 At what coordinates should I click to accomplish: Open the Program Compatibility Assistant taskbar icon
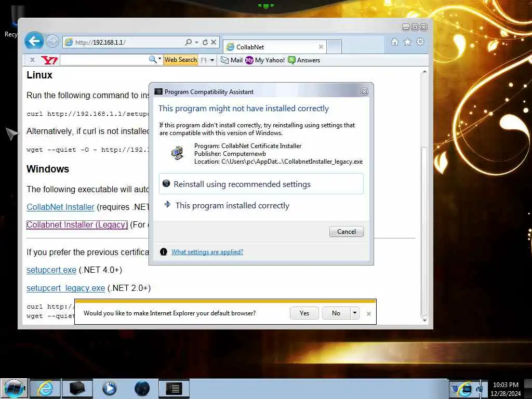tap(174, 389)
